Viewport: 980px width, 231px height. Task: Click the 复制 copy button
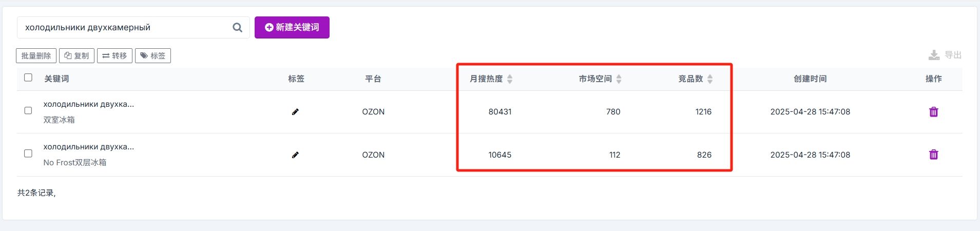76,56
